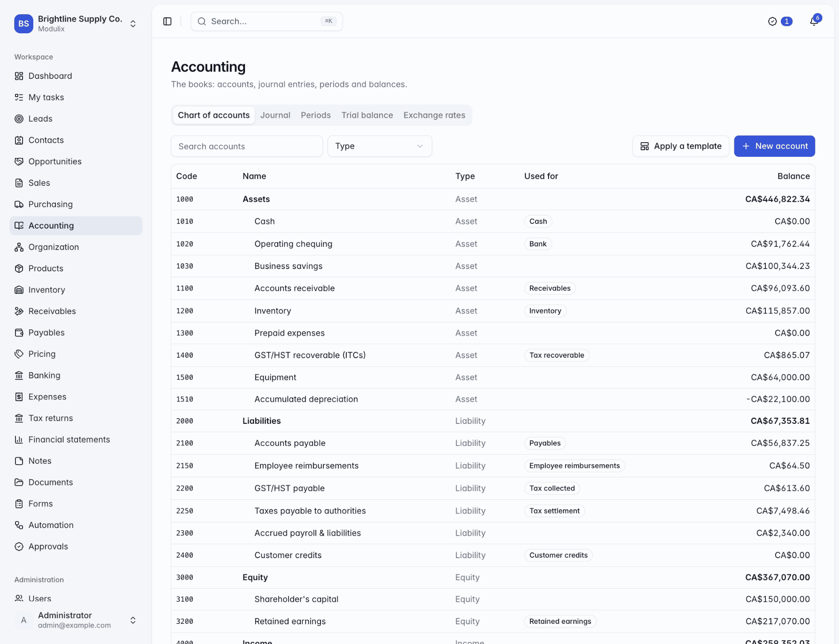Click the Customer credits tag
Screen dimensions: 839x644
(558, 555)
